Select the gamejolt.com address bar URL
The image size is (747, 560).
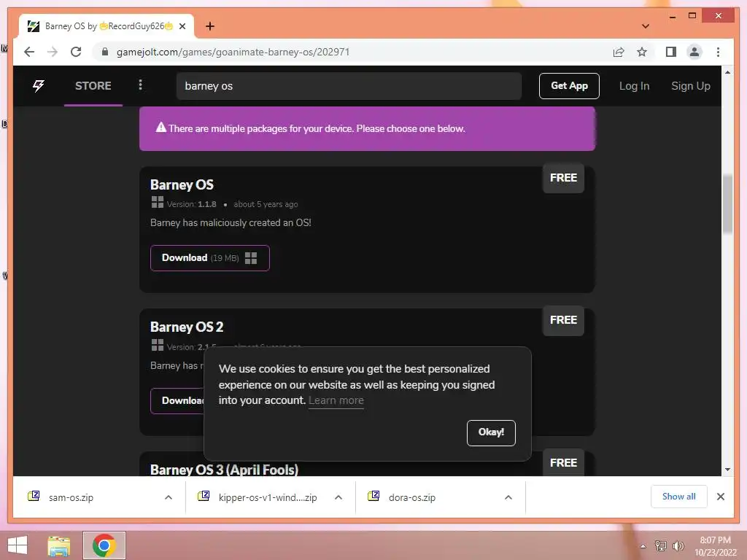click(x=233, y=52)
